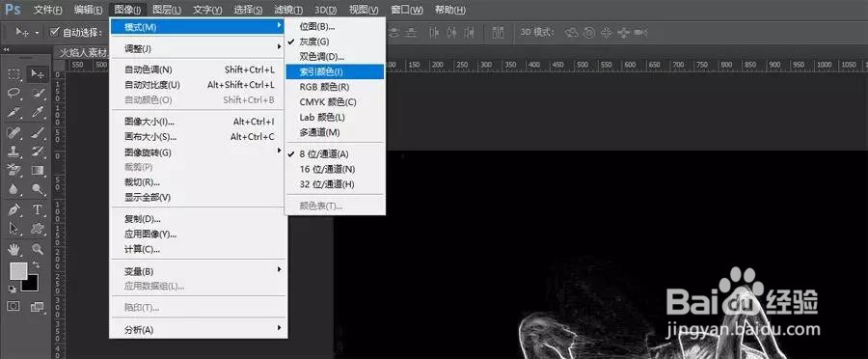This screenshot has height=359, width=868.
Task: Collapse the toolbox with double-arrow
Action: pyautogui.click(x=7, y=50)
